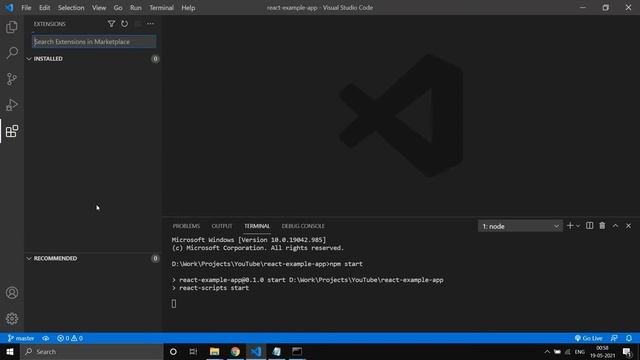This screenshot has height=360, width=640.
Task: Open errors and warnings count in status bar
Action: [70, 338]
